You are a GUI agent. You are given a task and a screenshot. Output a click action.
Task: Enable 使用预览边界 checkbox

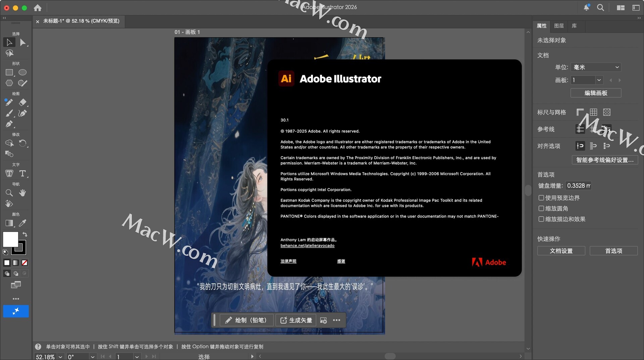(x=541, y=198)
